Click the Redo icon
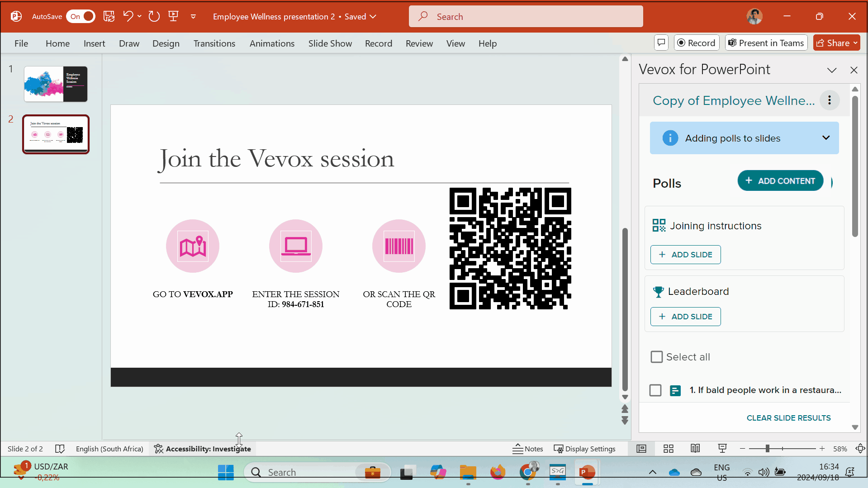Image resolution: width=868 pixels, height=488 pixels. pos(154,16)
